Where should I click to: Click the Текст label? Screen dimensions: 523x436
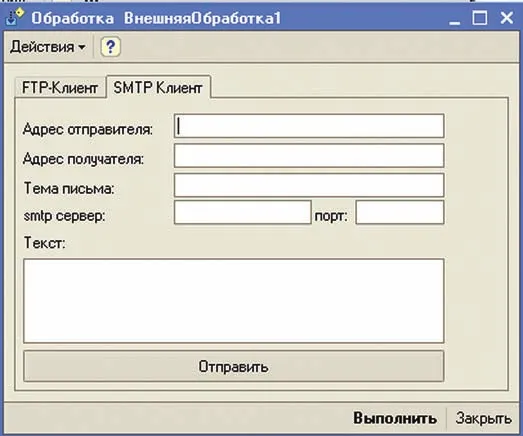[45, 243]
